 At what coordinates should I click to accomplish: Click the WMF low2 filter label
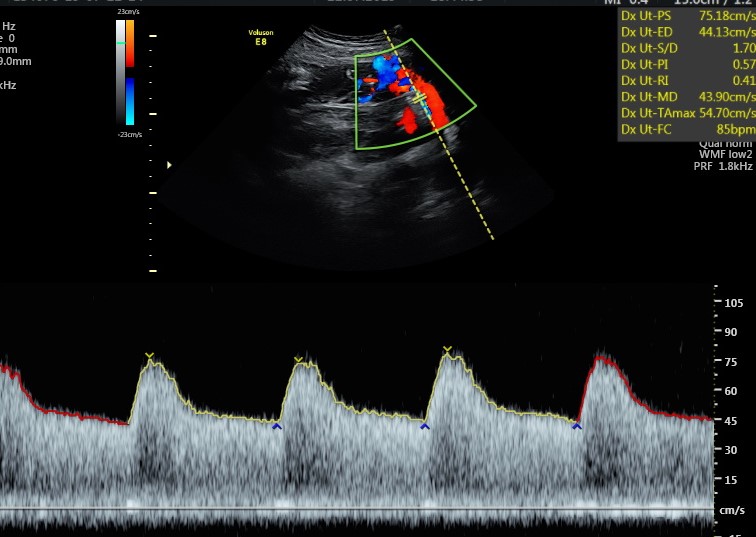pyautogui.click(x=722, y=155)
